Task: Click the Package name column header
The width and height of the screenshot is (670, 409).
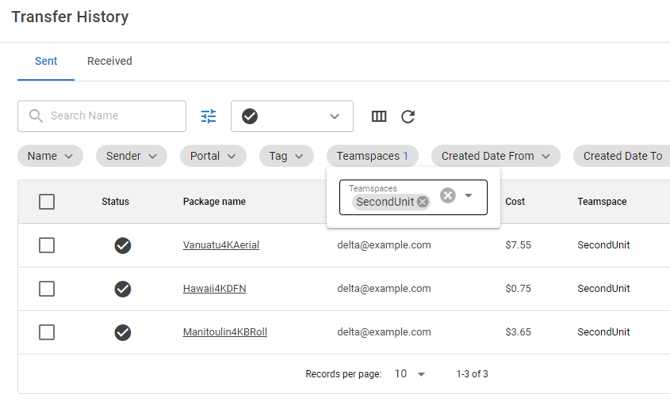Action: pyautogui.click(x=214, y=202)
